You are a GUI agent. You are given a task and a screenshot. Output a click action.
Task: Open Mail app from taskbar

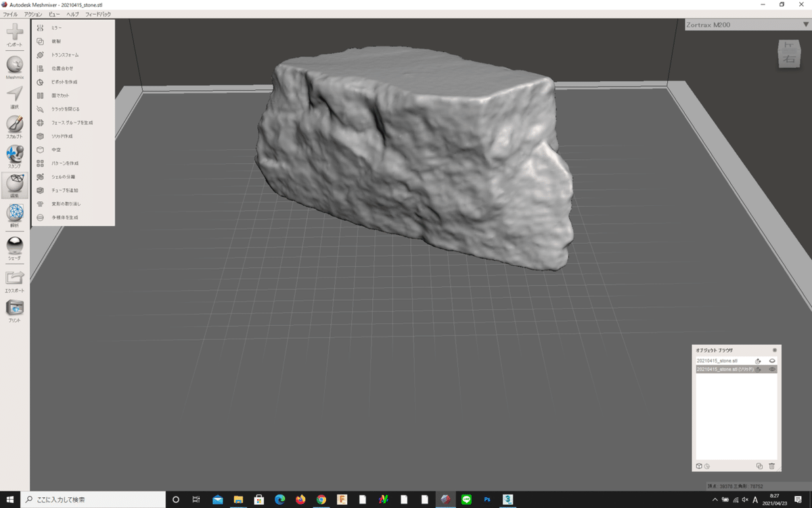point(217,499)
